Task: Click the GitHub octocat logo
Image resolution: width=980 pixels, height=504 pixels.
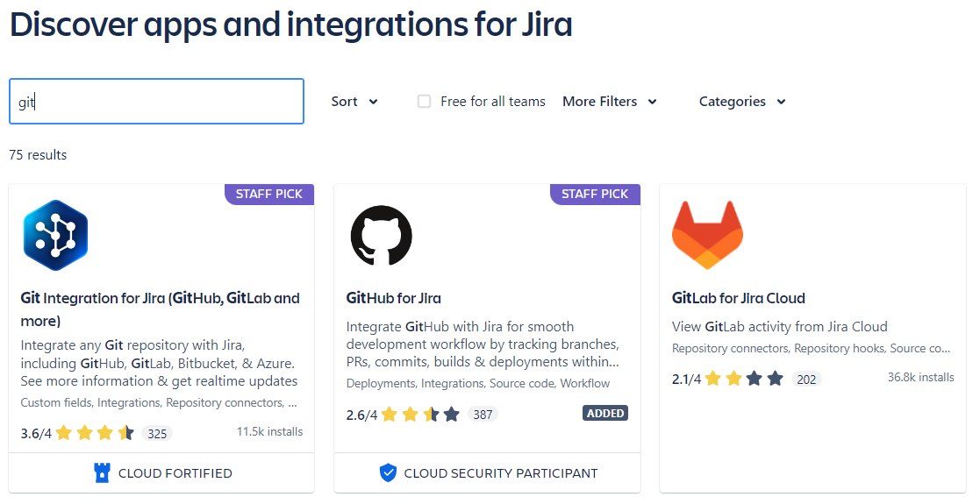Action: point(382,236)
